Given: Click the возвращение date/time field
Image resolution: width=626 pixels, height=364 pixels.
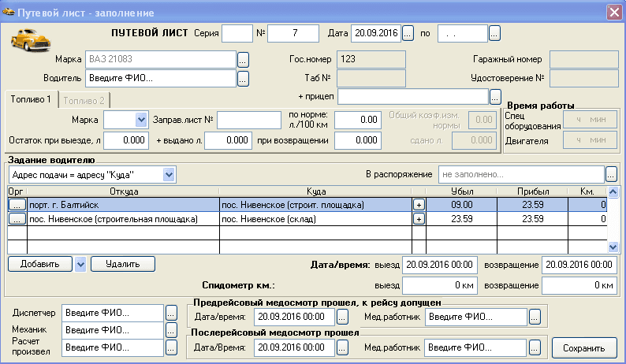Looking at the screenshot, I should pyautogui.click(x=579, y=265).
